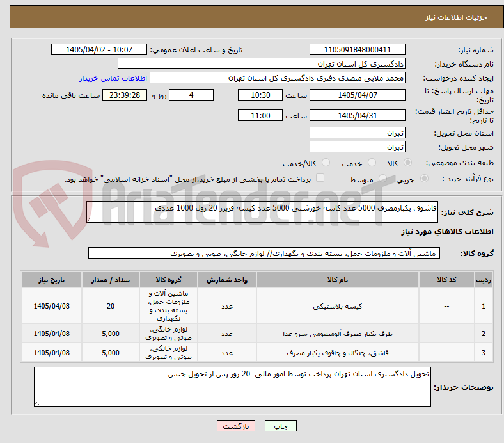Click the response deadline date field 1405/04/07
This screenshot has height=443, width=504.
point(357,95)
